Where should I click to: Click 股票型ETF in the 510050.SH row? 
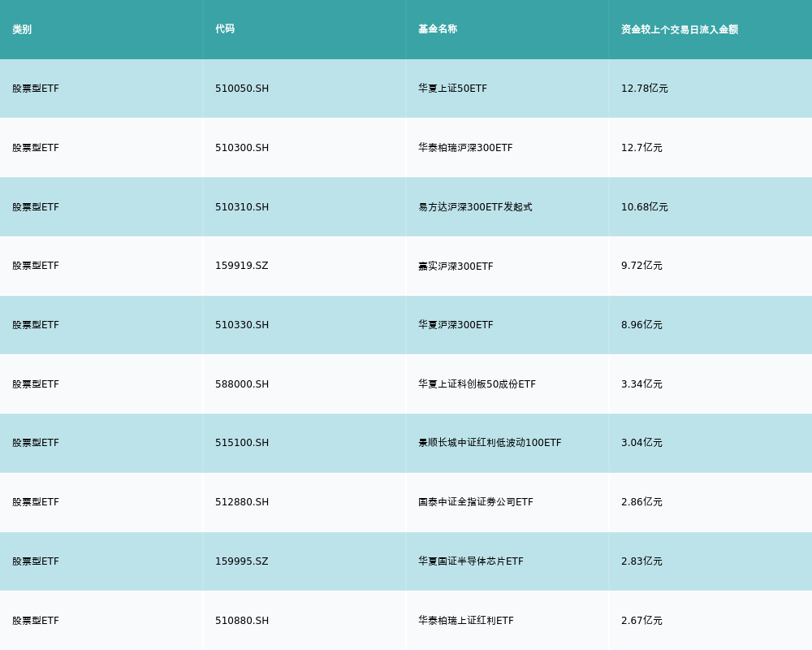tap(36, 89)
